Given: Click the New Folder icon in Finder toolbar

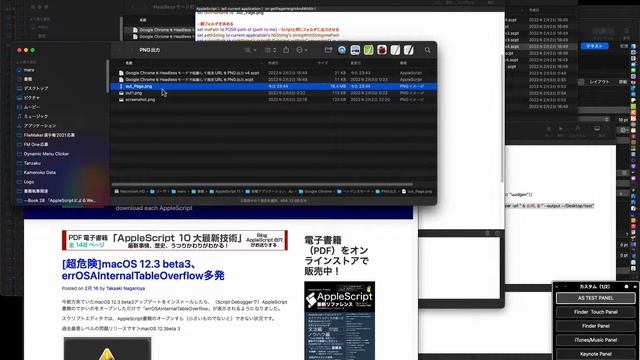Looking at the screenshot, I should [x=328, y=50].
